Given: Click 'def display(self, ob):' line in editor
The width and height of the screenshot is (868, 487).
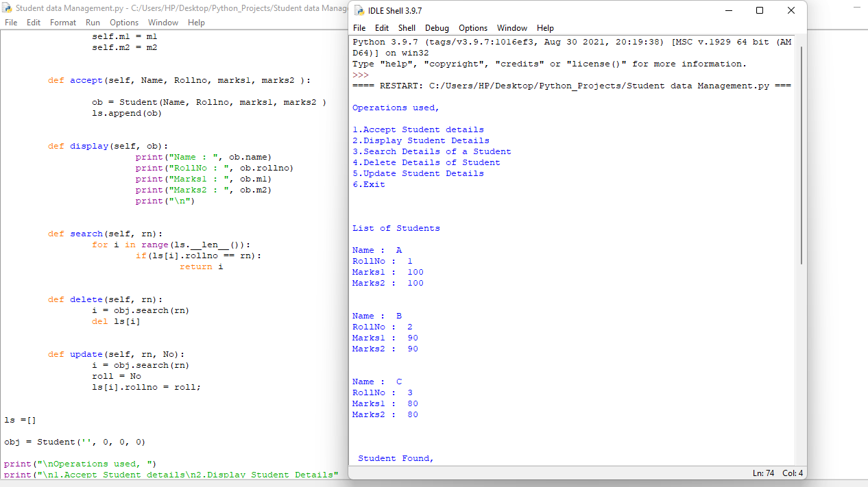Looking at the screenshot, I should (x=108, y=146).
